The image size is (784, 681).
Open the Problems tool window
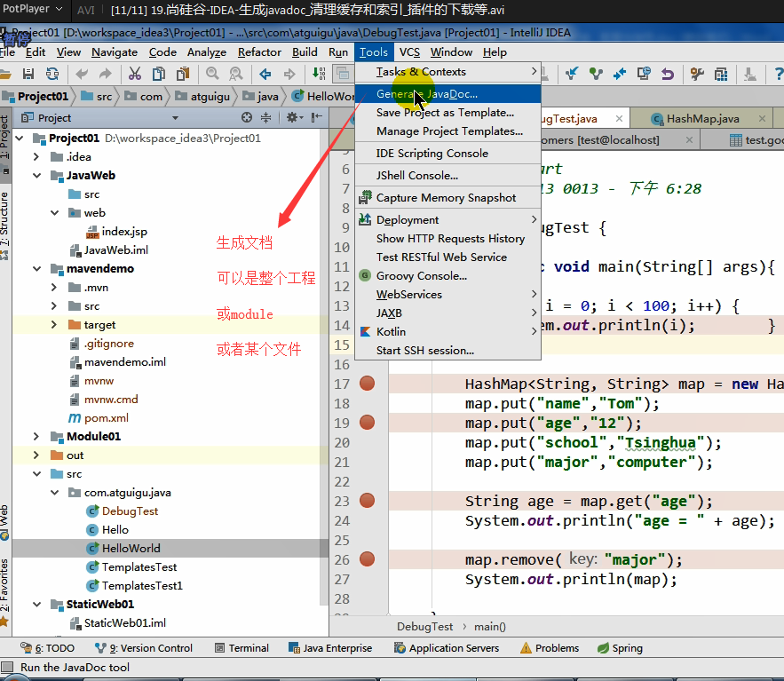tap(550, 648)
